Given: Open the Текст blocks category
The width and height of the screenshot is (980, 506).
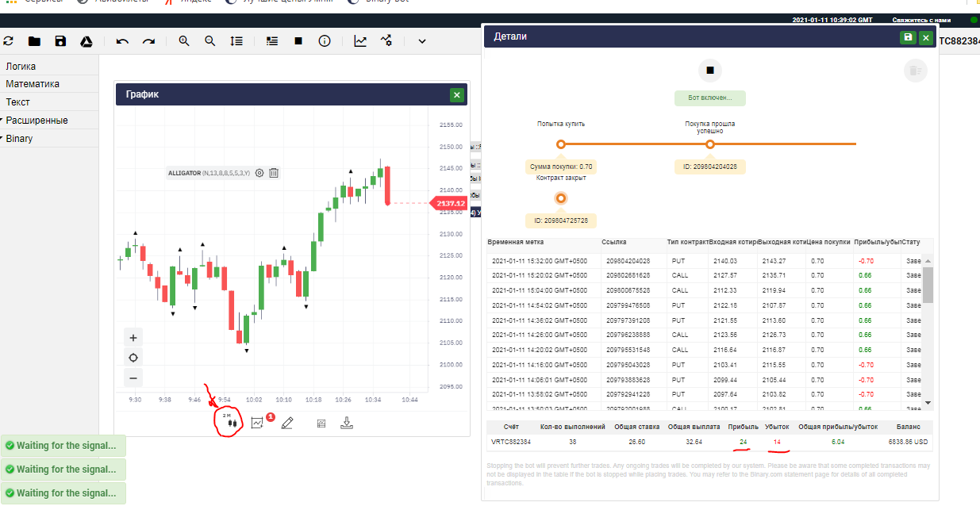Looking at the screenshot, I should pyautogui.click(x=49, y=102).
